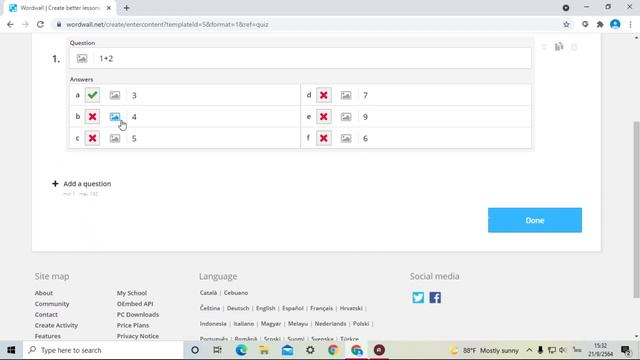Screen dimensions: 640x360
Task: Open a new browser tab
Action: (127, 8)
